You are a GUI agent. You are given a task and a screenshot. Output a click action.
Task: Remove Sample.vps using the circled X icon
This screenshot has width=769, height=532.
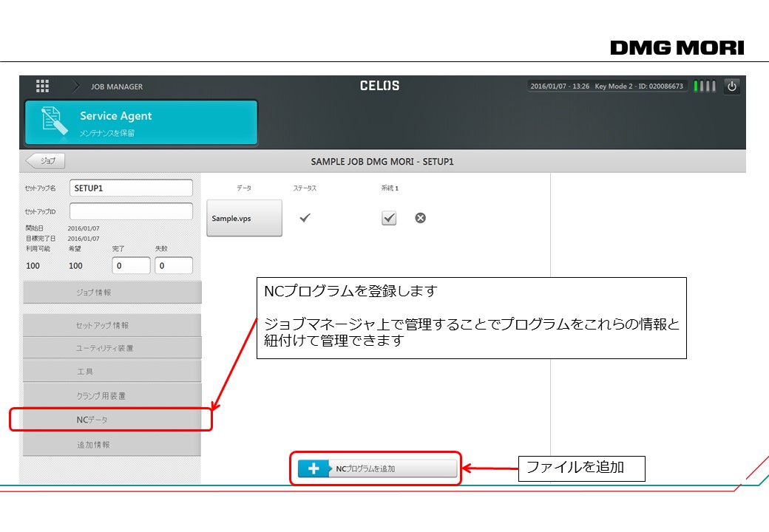pyautogui.click(x=420, y=218)
